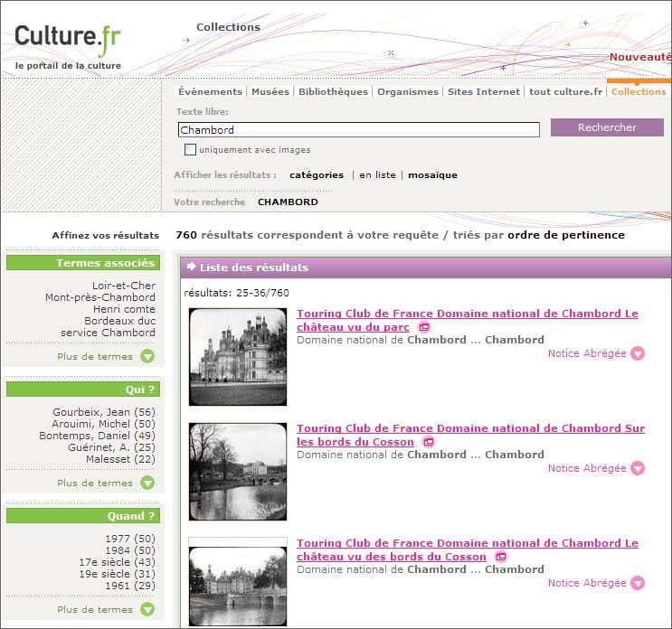
Task: Enable 'uniquement avec images' checkbox
Action: click(190, 150)
